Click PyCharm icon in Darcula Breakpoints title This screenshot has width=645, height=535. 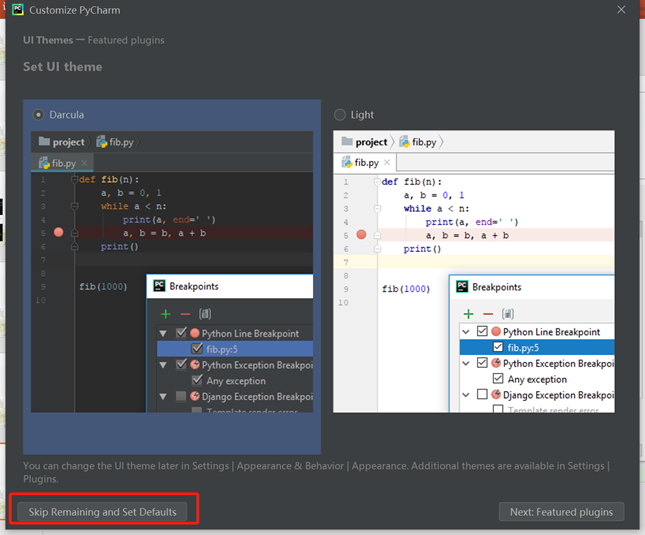pos(159,286)
